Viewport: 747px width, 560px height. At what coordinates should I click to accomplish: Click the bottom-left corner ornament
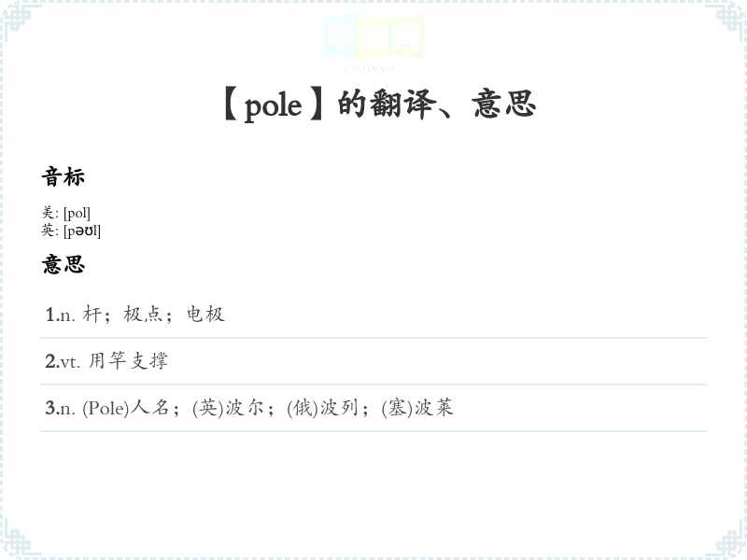click(x=17, y=543)
